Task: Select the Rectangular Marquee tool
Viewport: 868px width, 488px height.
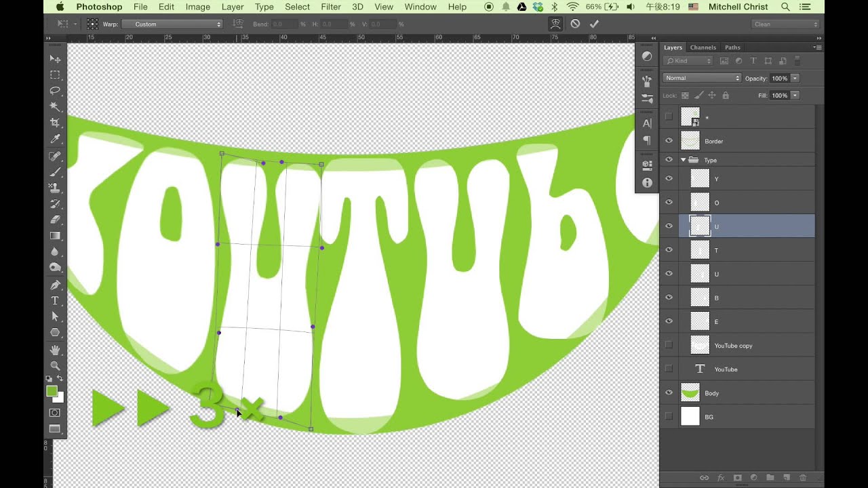Action: (55, 75)
